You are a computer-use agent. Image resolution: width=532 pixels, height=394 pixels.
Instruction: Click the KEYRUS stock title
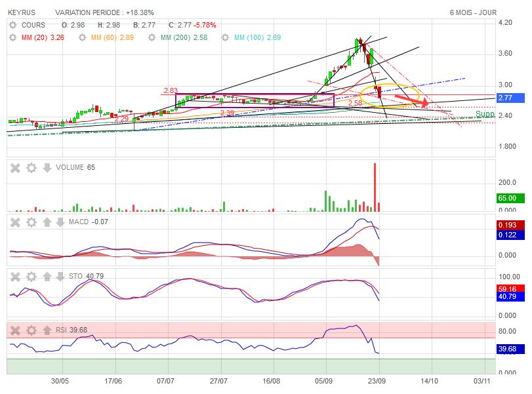(x=22, y=12)
